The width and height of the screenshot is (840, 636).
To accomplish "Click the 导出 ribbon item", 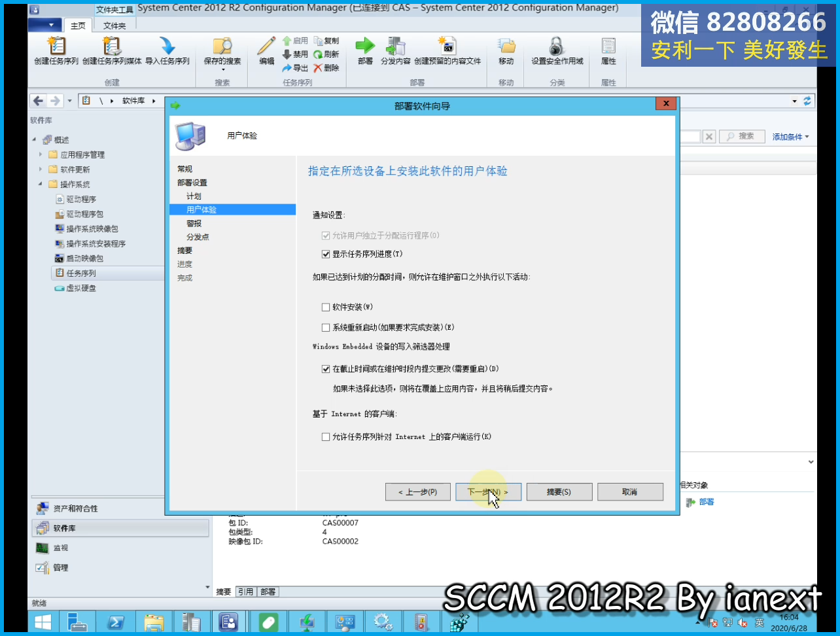I will (x=295, y=68).
